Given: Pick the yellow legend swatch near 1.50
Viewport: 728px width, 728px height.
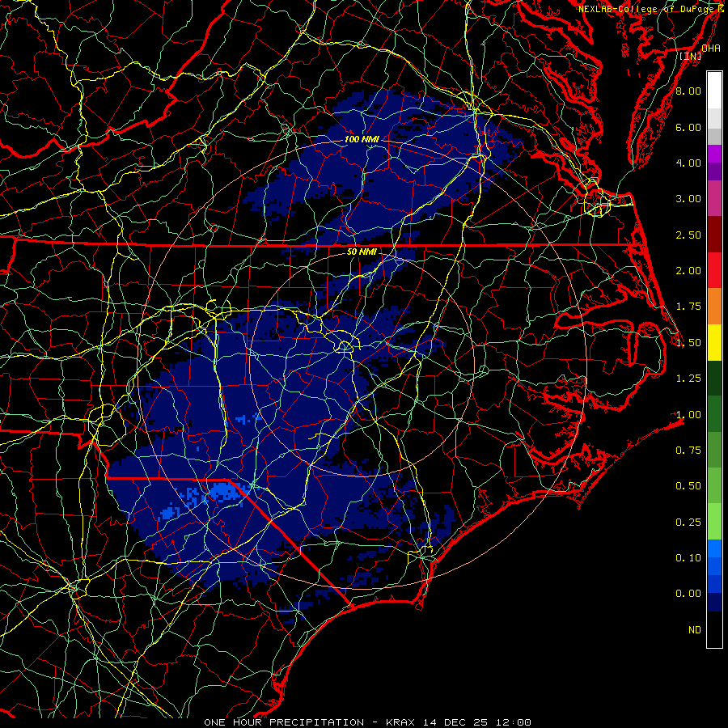Looking at the screenshot, I should click(x=714, y=343).
